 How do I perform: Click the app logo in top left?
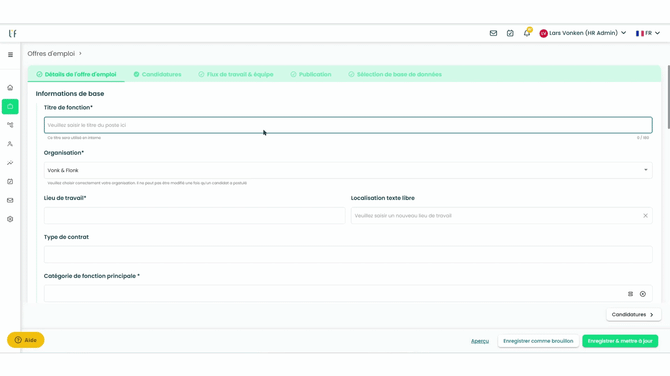click(x=12, y=33)
